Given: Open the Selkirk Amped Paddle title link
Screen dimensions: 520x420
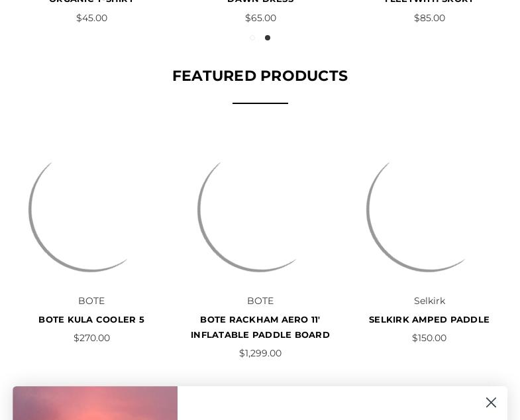Looking at the screenshot, I should click(x=429, y=319).
